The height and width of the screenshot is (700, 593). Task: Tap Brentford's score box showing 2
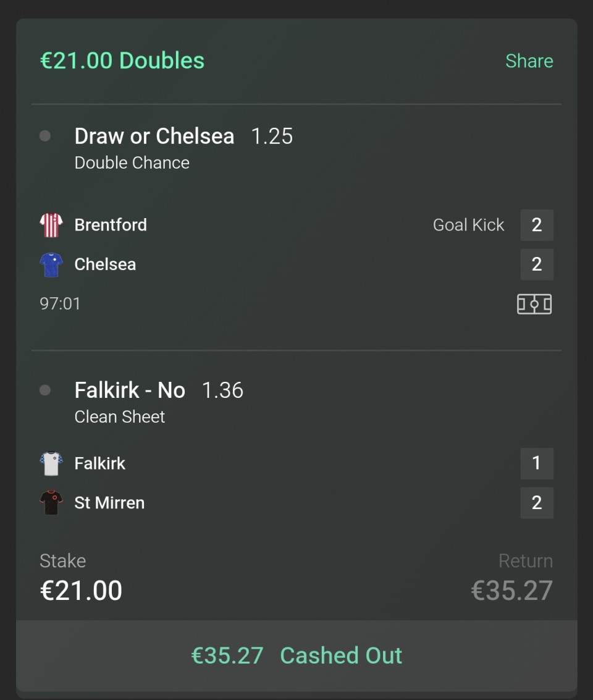(537, 225)
